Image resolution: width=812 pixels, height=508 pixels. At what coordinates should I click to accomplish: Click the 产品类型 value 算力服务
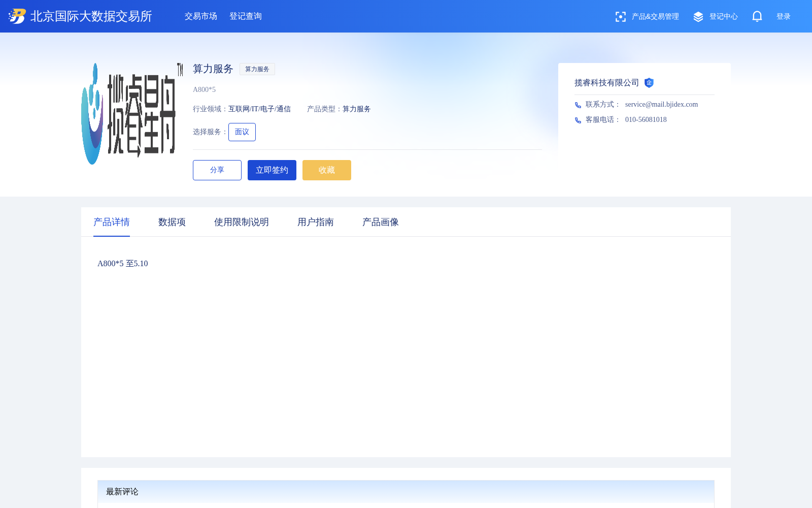coord(357,109)
